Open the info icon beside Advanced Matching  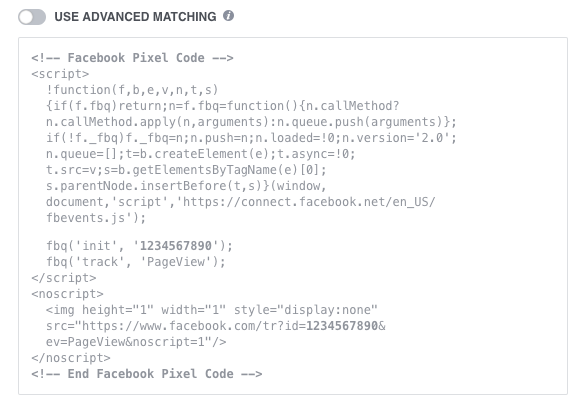pos(228,16)
